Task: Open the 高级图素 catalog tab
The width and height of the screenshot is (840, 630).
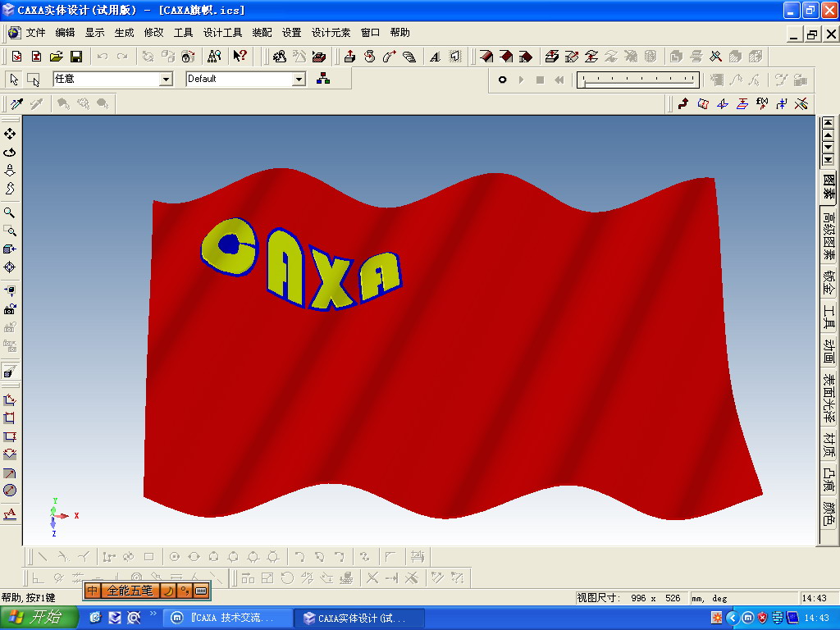Action: tap(829, 235)
